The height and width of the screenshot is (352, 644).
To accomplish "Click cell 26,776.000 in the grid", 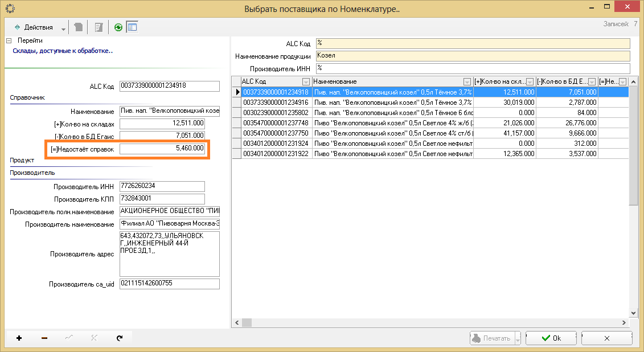I will (567, 123).
